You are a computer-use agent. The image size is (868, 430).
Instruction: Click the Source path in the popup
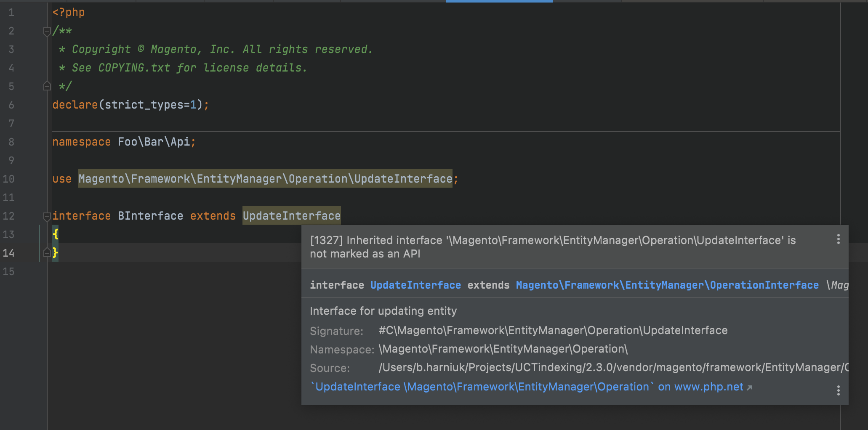click(613, 367)
